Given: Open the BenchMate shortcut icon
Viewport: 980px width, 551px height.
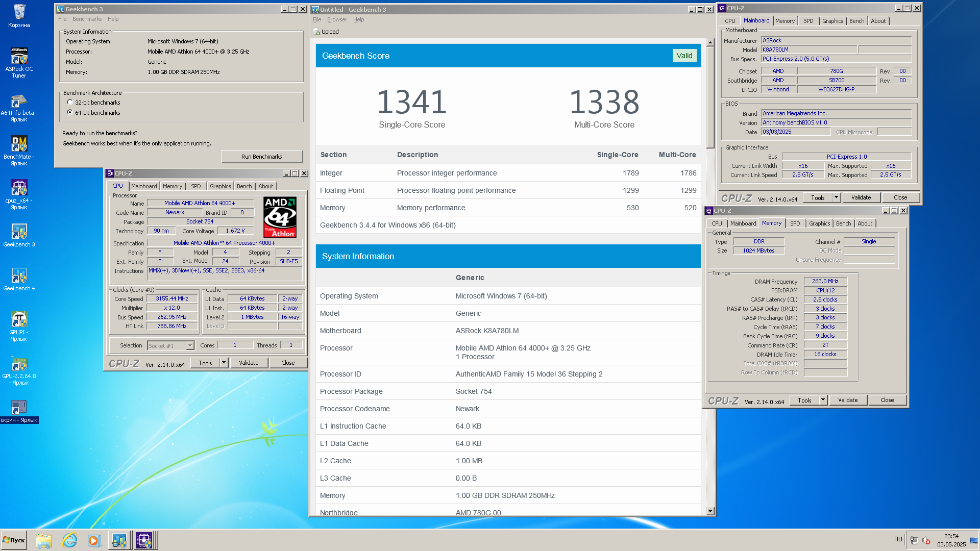Looking at the screenshot, I should pyautogui.click(x=19, y=151).
